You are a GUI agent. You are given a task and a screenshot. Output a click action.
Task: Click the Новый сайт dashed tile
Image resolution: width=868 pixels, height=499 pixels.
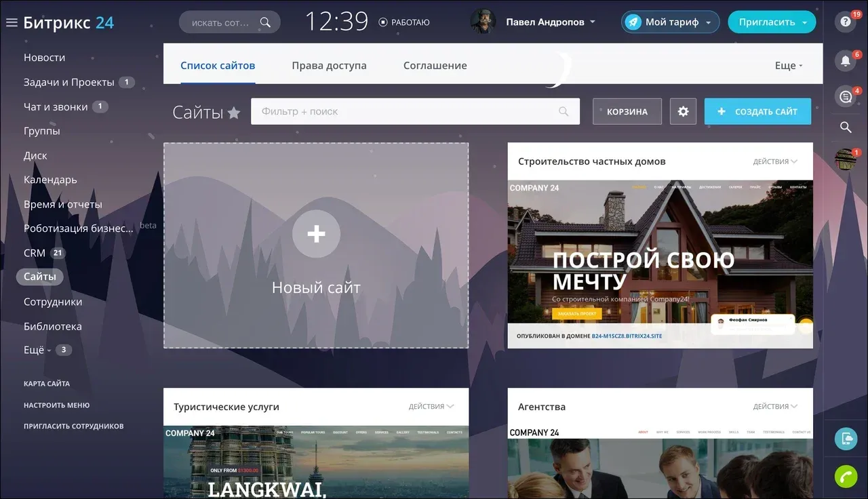click(x=316, y=245)
